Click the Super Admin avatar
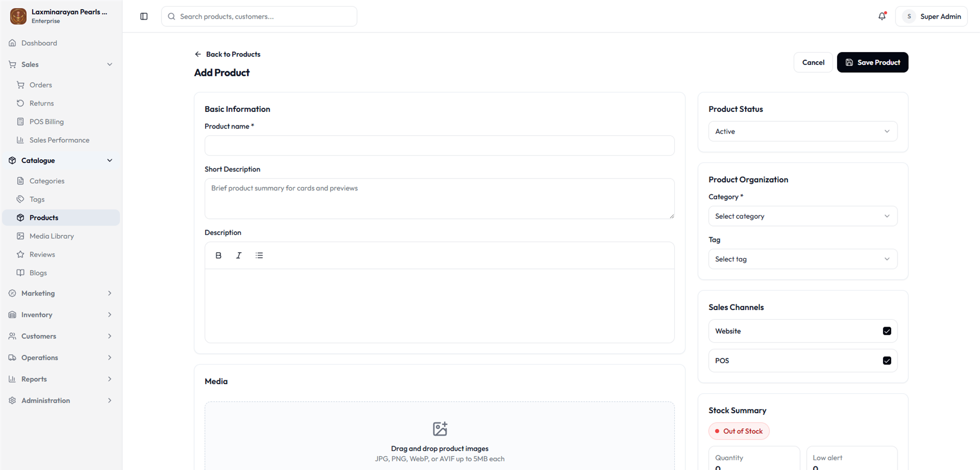The height and width of the screenshot is (470, 980). 909,17
